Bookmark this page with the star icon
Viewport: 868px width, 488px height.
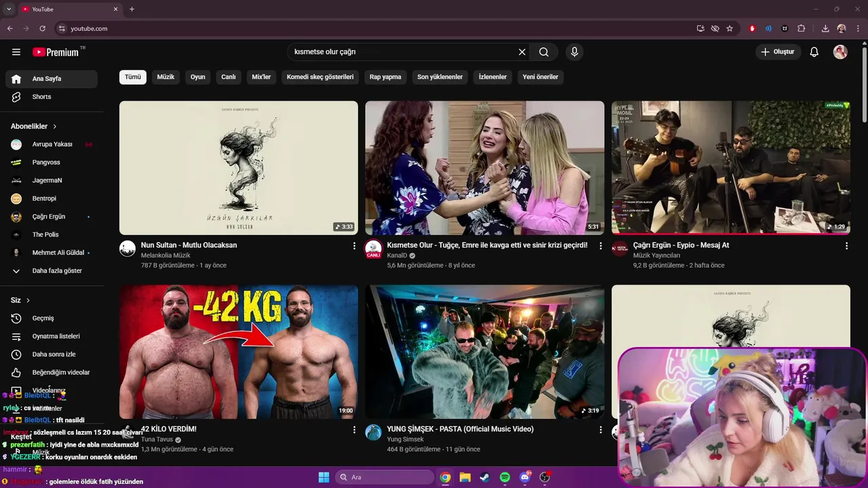pos(730,28)
